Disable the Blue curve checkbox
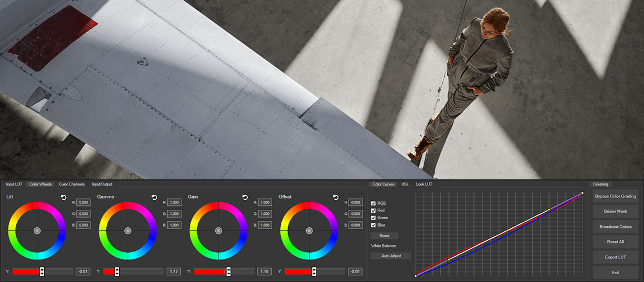This screenshot has width=644, height=282. (373, 225)
